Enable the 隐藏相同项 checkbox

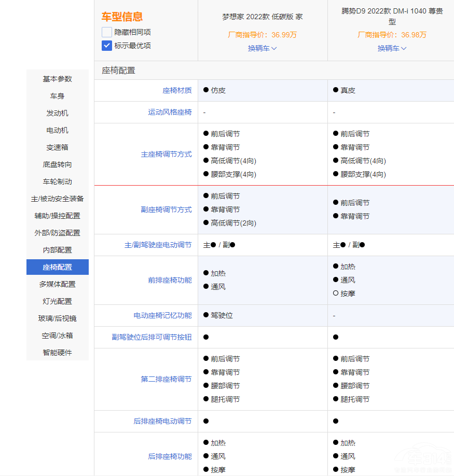tap(107, 32)
